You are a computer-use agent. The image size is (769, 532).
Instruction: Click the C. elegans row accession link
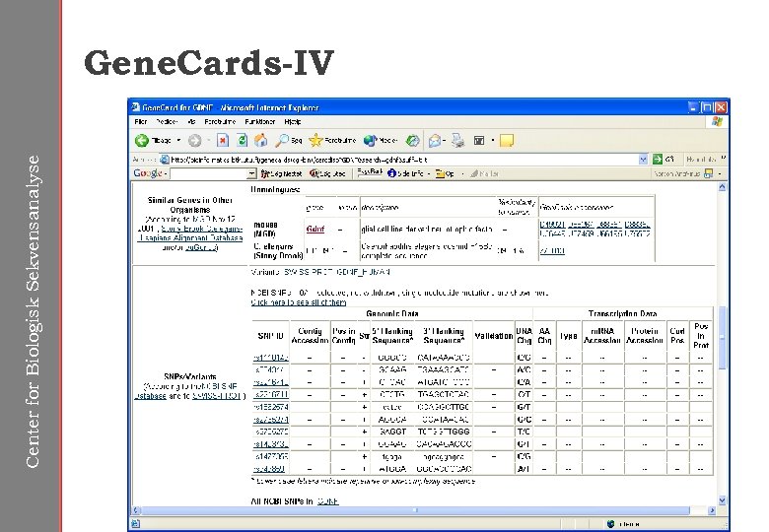[x=552, y=251]
